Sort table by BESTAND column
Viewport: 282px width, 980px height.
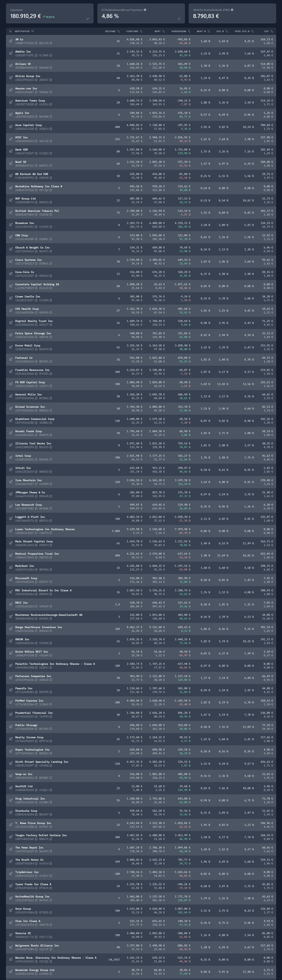click(x=119, y=31)
